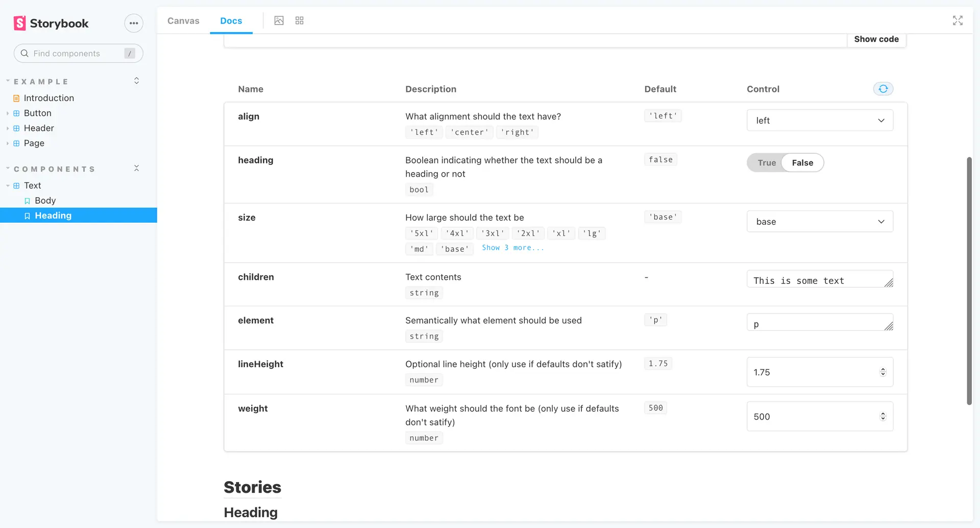The image size is (980, 528).
Task: Keep heading control on False
Action: (802, 162)
